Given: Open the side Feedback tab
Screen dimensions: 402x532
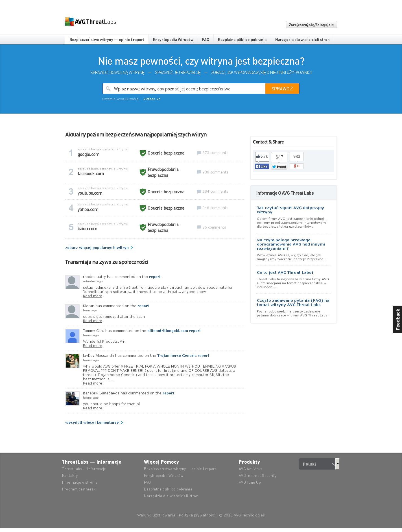Looking at the screenshot, I should [397, 320].
